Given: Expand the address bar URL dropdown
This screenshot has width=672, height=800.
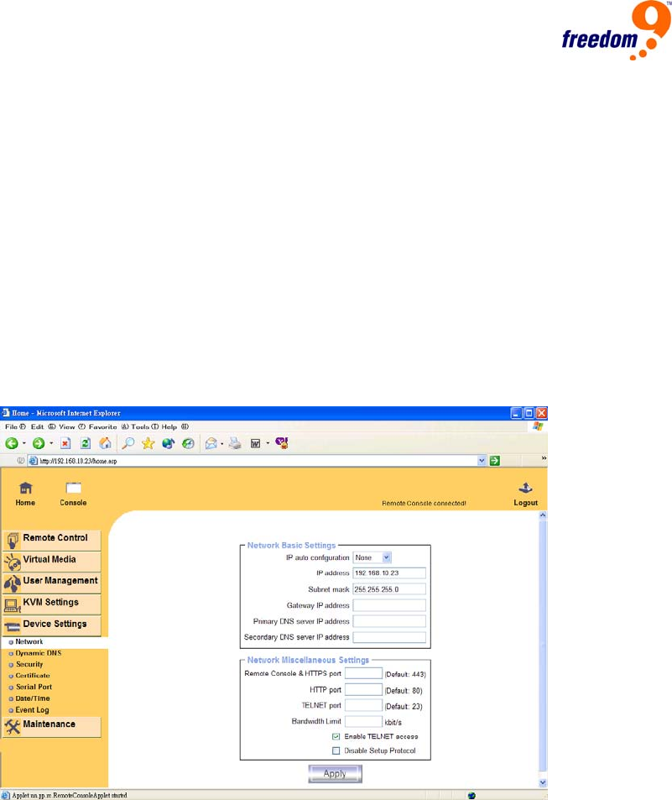Looking at the screenshot, I should tap(482, 461).
